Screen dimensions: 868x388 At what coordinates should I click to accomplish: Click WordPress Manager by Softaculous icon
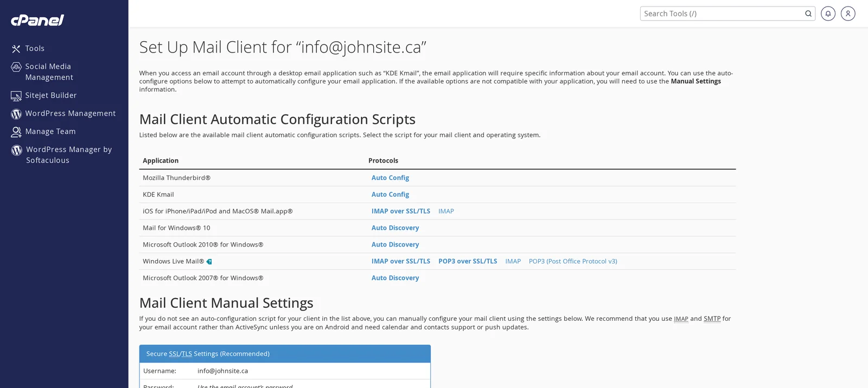coord(17,150)
